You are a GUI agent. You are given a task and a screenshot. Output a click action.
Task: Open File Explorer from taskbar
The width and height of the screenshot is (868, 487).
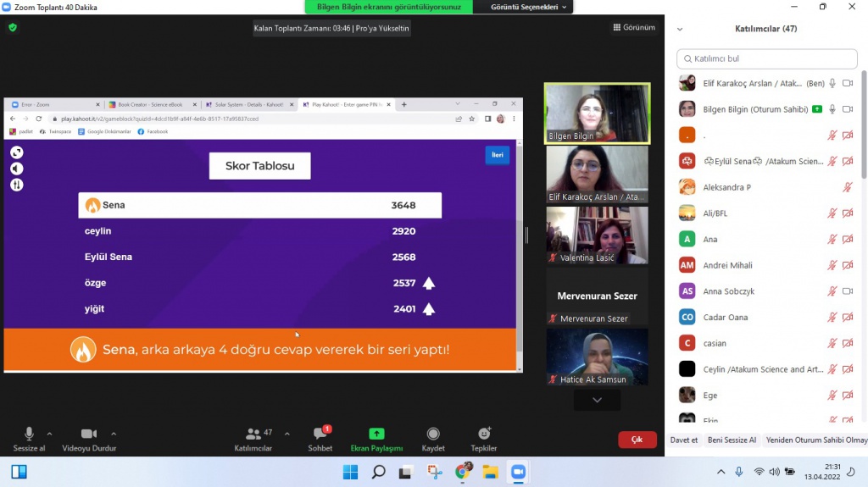pos(491,472)
